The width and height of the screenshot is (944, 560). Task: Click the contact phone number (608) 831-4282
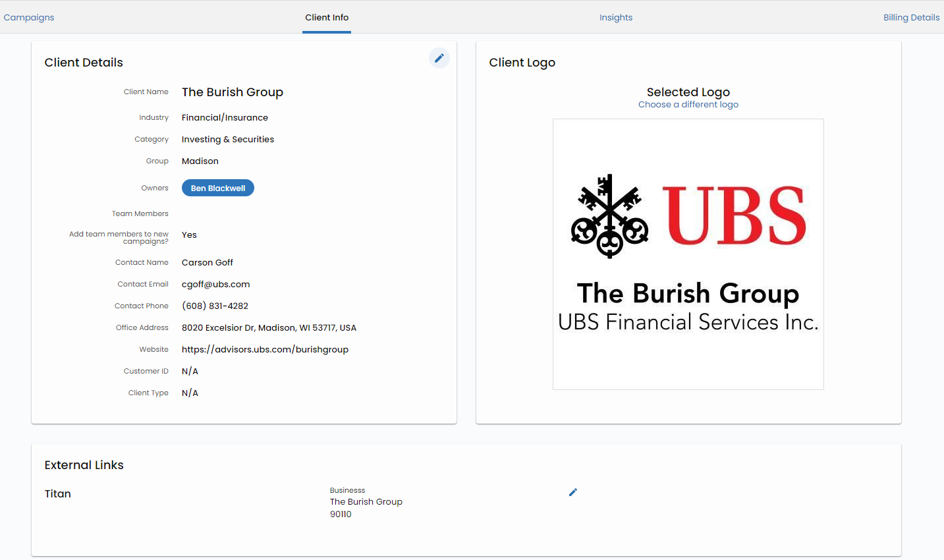(x=215, y=306)
